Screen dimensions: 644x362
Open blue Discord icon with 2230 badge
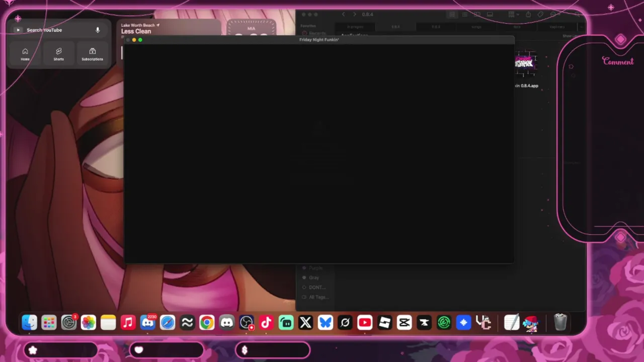click(x=148, y=322)
